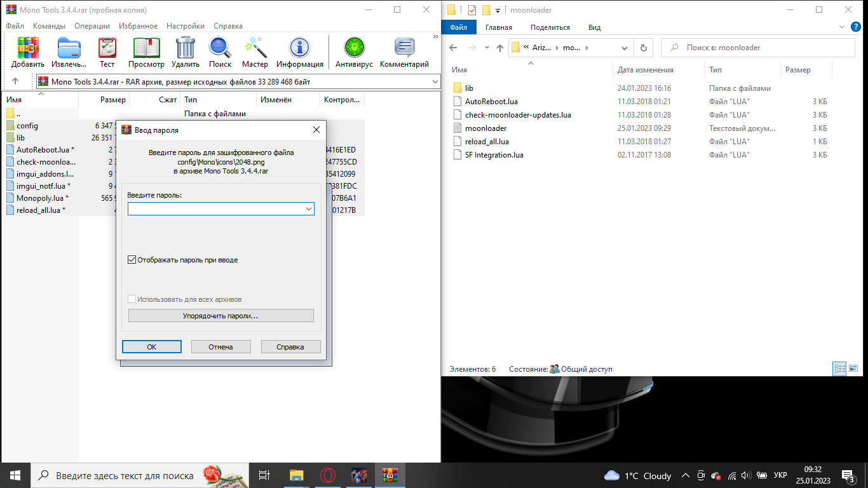Click the password input field
The image size is (868, 488).
tap(216, 209)
